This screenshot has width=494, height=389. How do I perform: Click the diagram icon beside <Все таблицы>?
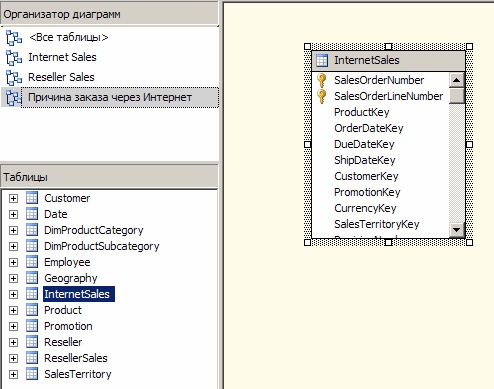(x=14, y=38)
